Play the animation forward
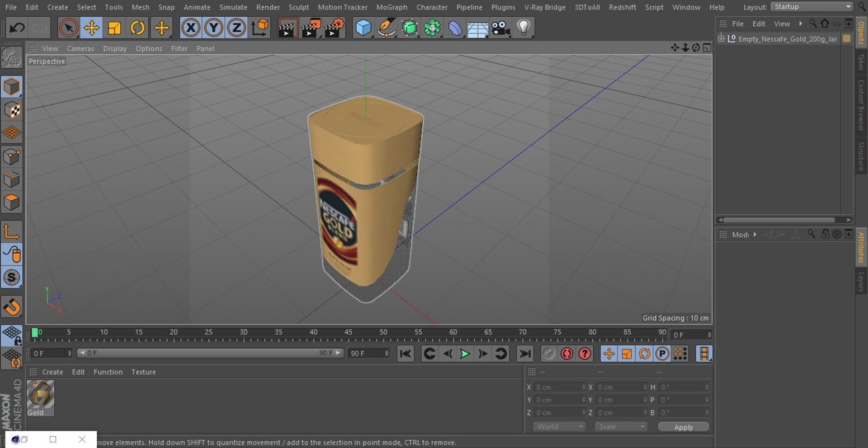 (465, 354)
